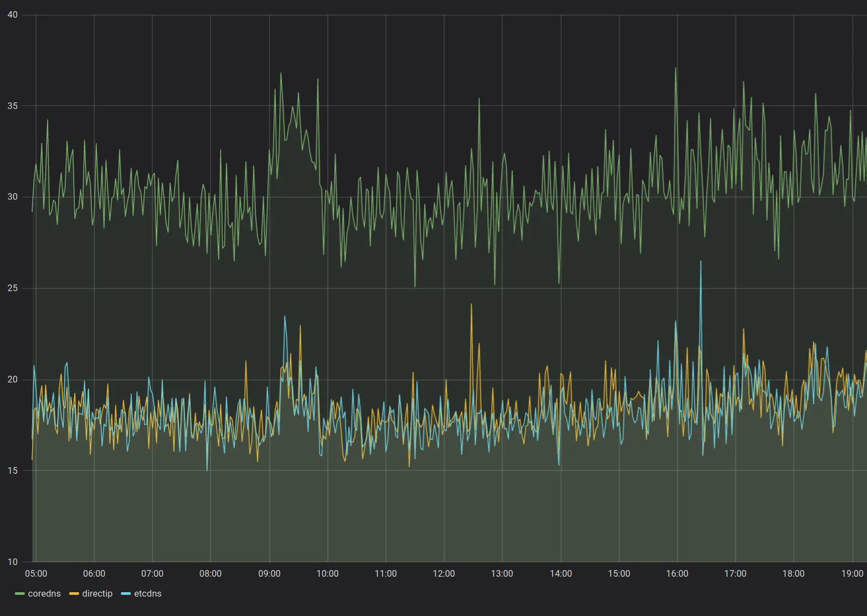Click the yellow directip spike near 12:30
Image resolution: width=867 pixels, height=616 pixels.
[471, 305]
